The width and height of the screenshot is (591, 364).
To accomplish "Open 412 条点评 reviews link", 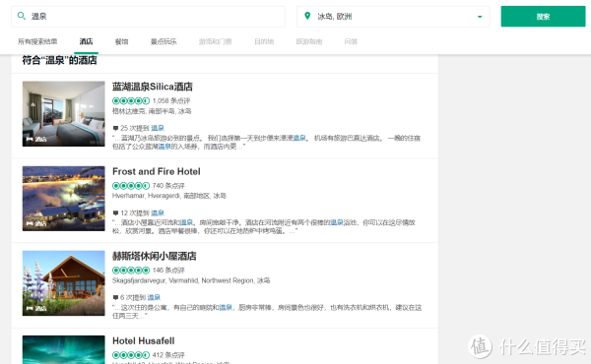I will (x=168, y=355).
